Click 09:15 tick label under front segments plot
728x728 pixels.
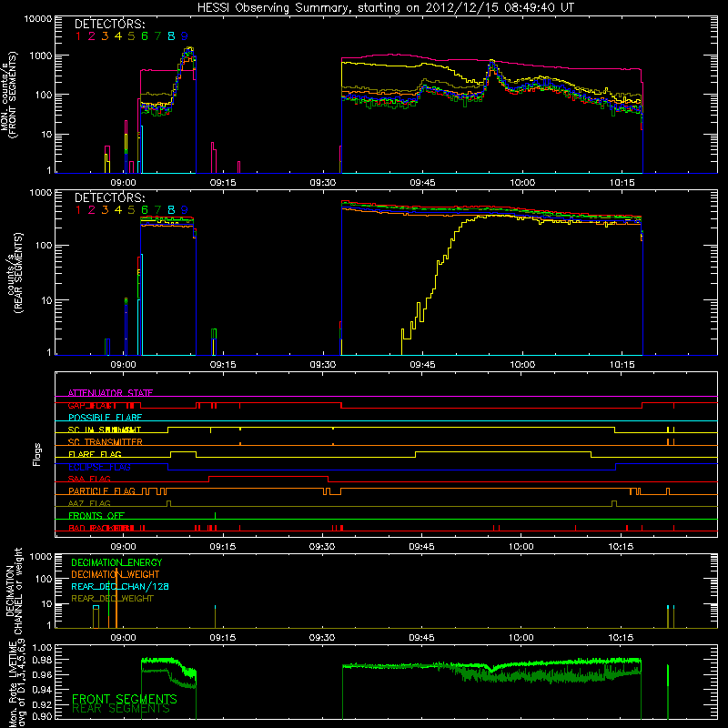(223, 183)
